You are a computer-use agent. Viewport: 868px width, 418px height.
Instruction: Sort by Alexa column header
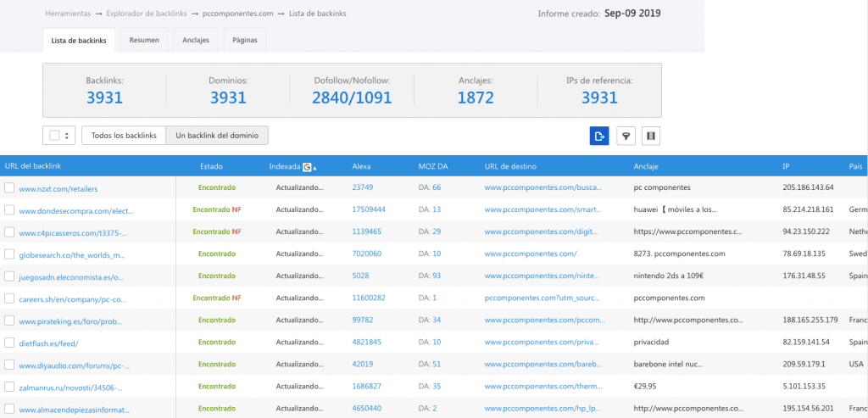pyautogui.click(x=361, y=166)
